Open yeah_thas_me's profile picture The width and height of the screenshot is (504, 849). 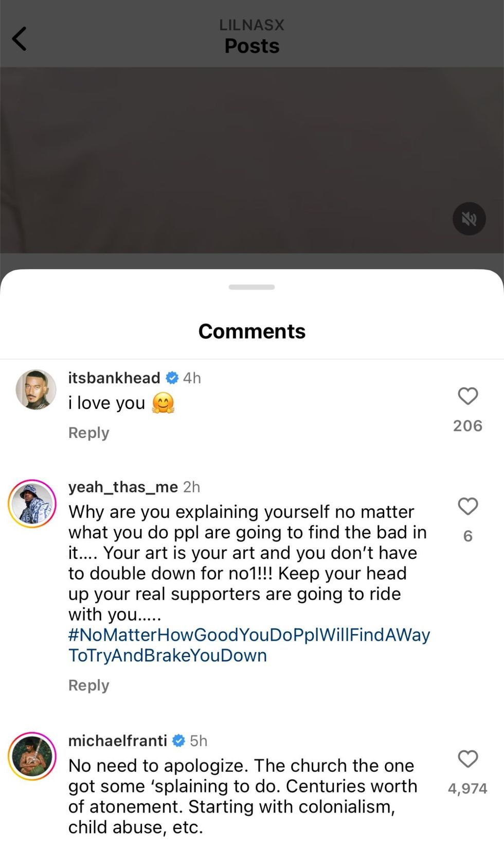32,504
